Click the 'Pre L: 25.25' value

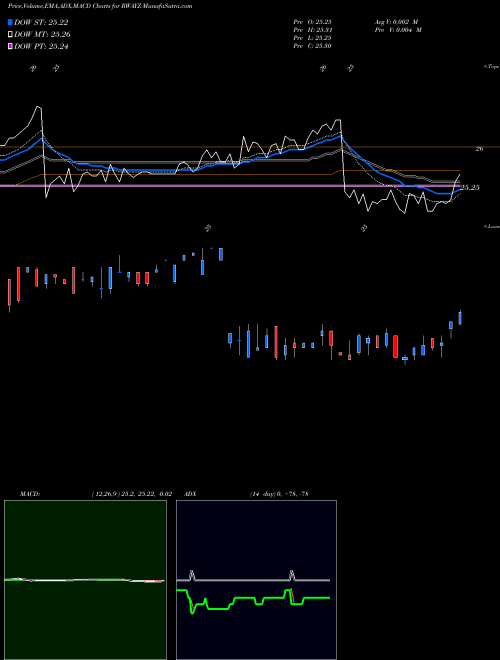pos(312,38)
